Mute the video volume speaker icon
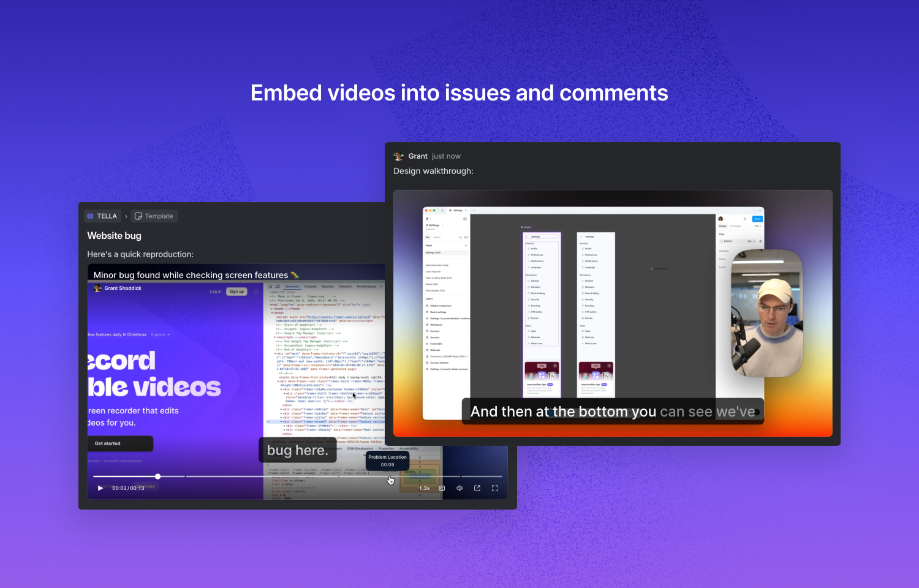The image size is (919, 588). (459, 488)
